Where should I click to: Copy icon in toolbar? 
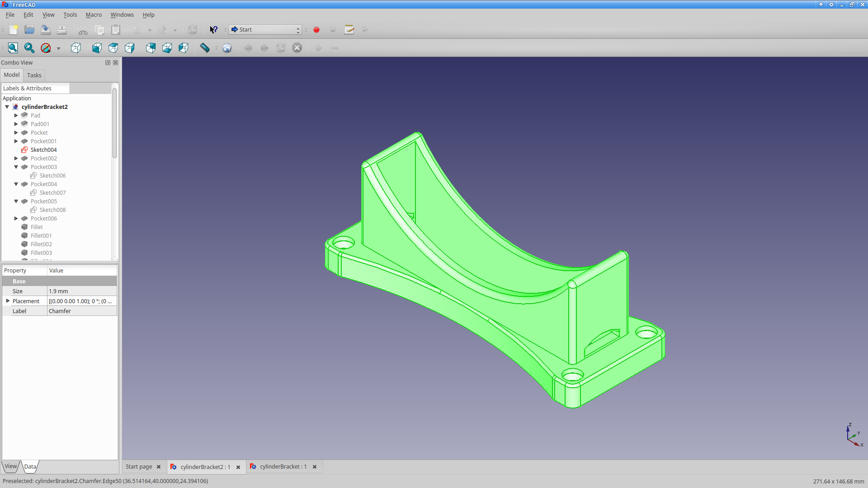[x=99, y=30]
